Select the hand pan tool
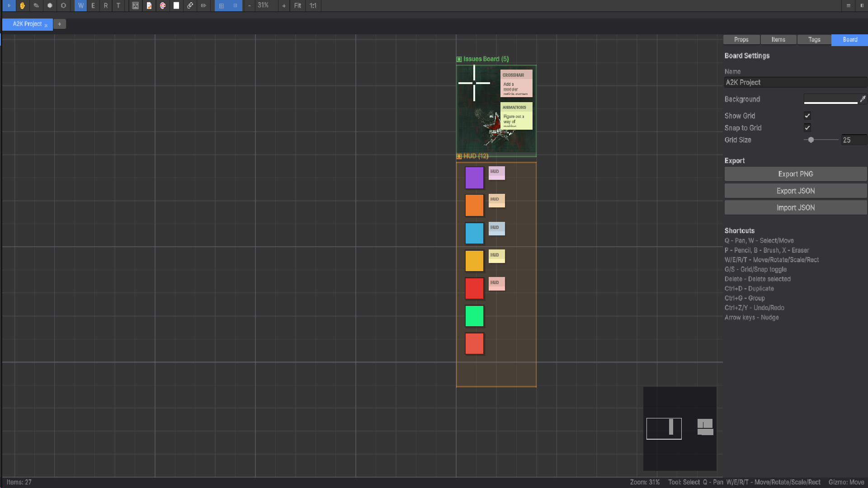 tap(22, 5)
